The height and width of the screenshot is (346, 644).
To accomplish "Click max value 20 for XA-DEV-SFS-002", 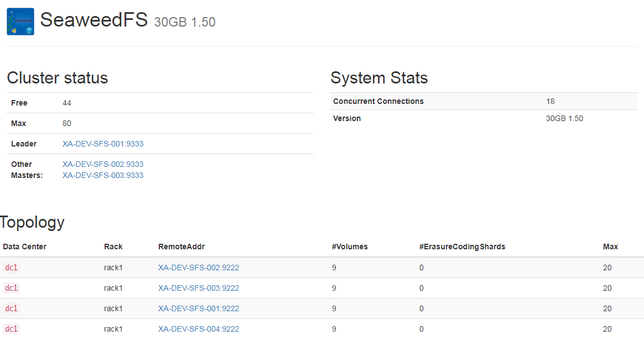I will (x=607, y=268).
